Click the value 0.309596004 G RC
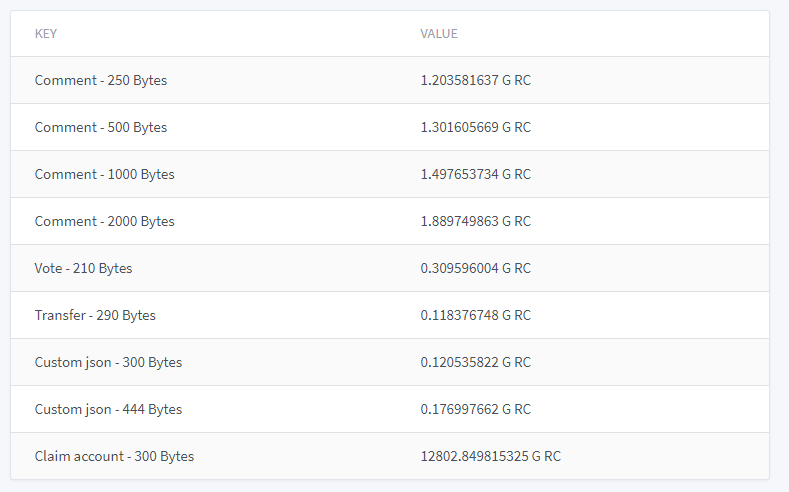789x492 pixels. pyautogui.click(x=475, y=268)
